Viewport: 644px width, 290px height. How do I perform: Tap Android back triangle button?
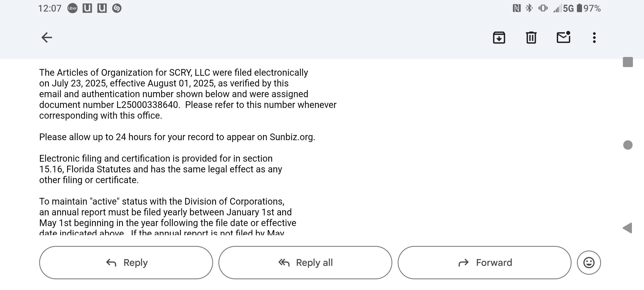627,228
